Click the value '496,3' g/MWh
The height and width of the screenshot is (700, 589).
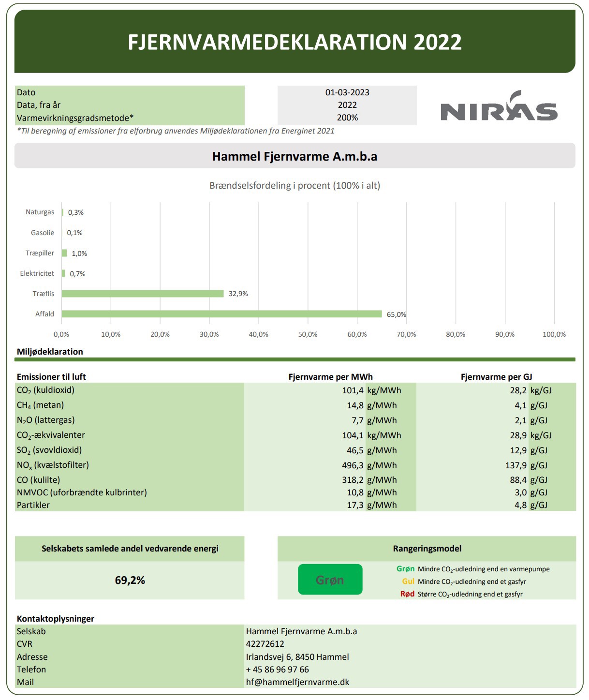(353, 465)
